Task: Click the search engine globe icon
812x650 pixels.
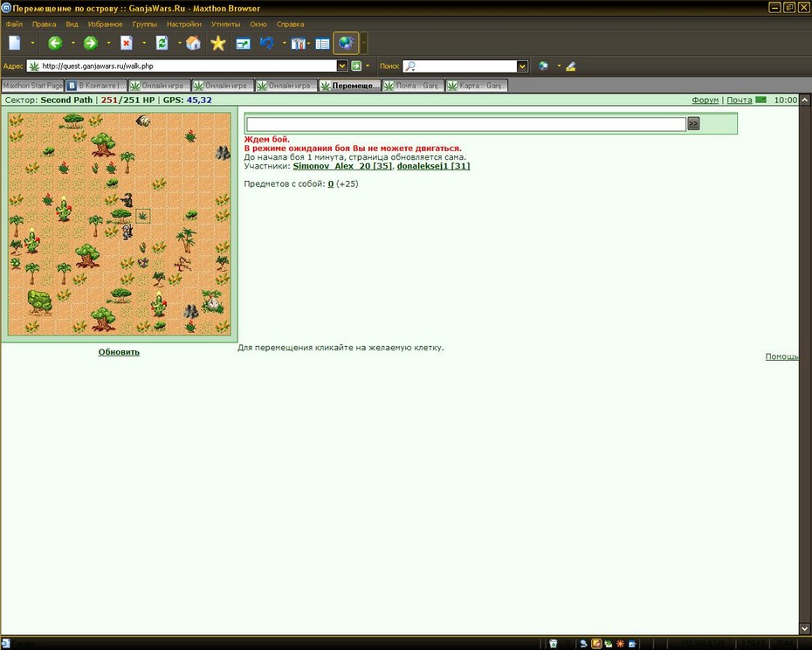Action: coord(543,66)
